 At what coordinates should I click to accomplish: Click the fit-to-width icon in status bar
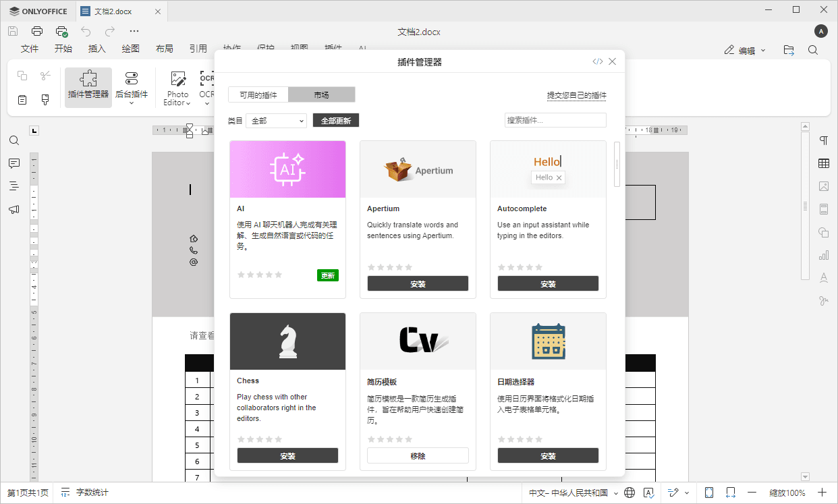[731, 493]
